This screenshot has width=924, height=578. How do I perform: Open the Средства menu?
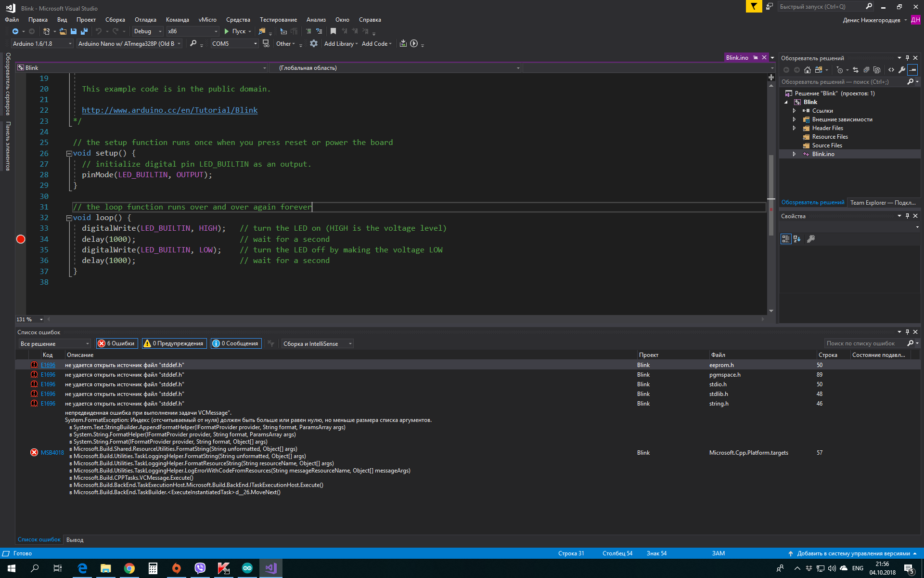tap(238, 20)
